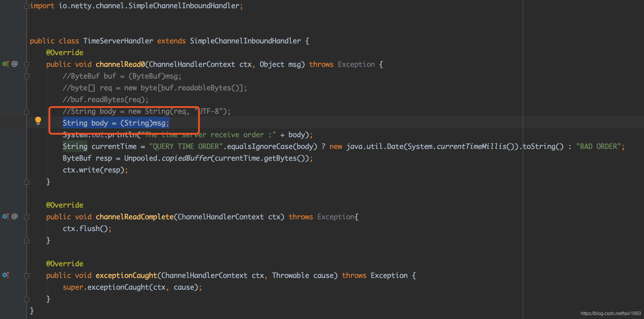Click the yellow lightbulb quick-fix icon

(38, 121)
